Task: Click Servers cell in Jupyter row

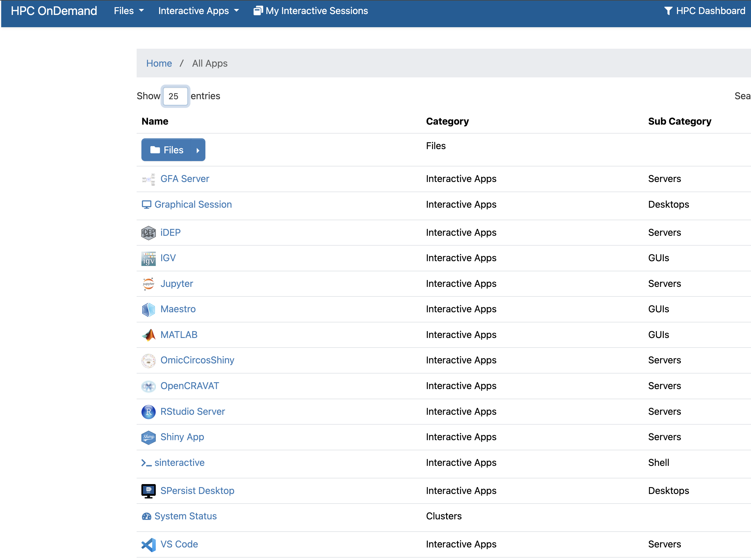Action: coord(665,284)
